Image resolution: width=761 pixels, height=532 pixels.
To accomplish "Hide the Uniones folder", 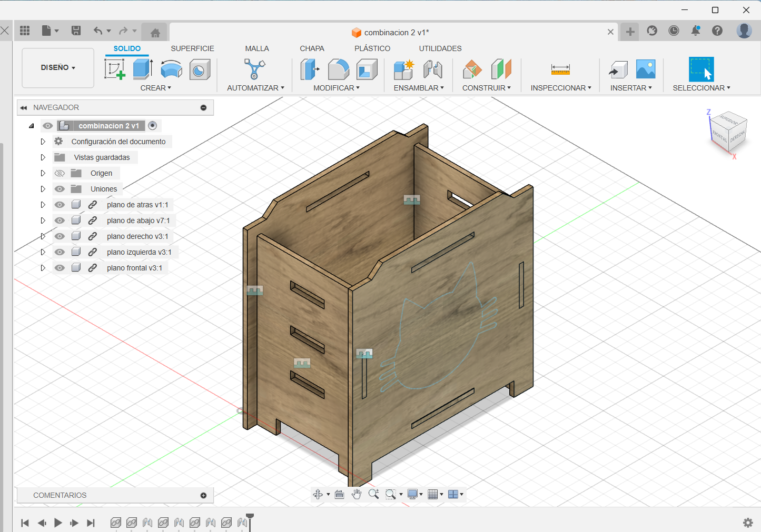I will (x=60, y=189).
